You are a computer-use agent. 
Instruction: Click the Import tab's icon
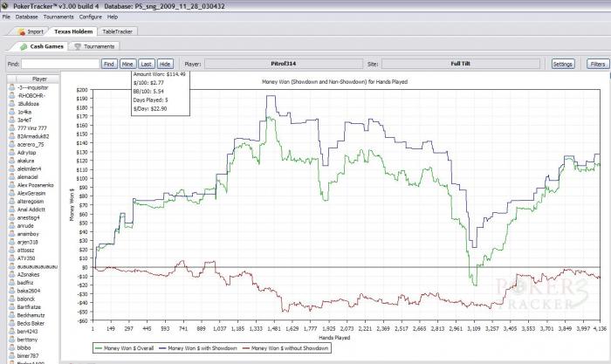click(22, 31)
